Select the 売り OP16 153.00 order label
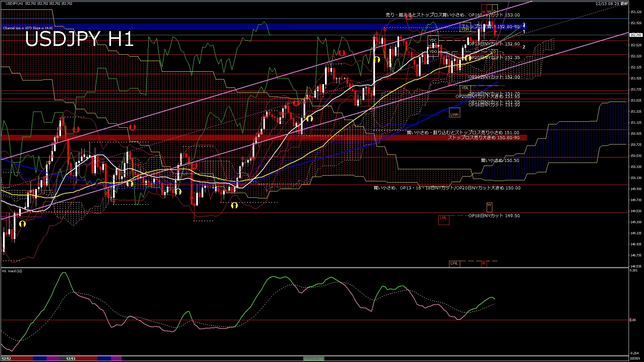The width and height of the screenshot is (644, 362). [x=452, y=15]
